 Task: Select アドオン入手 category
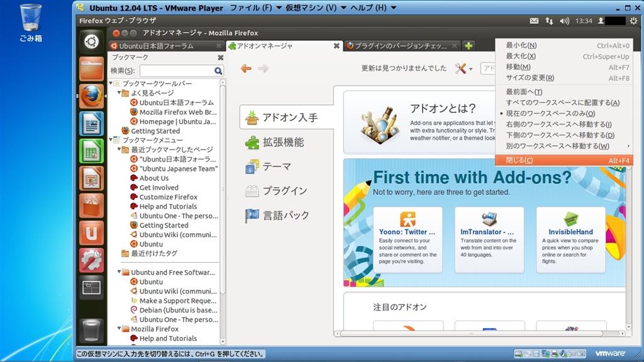[x=286, y=118]
